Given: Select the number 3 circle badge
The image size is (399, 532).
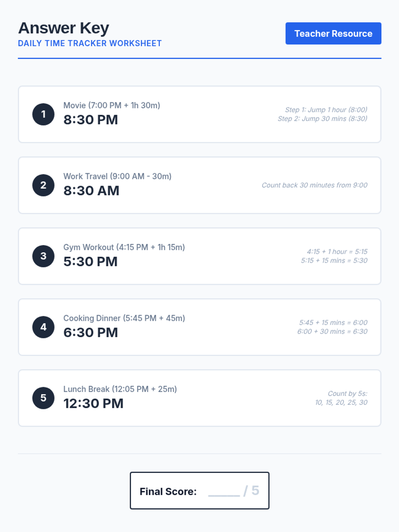Looking at the screenshot, I should [43, 256].
